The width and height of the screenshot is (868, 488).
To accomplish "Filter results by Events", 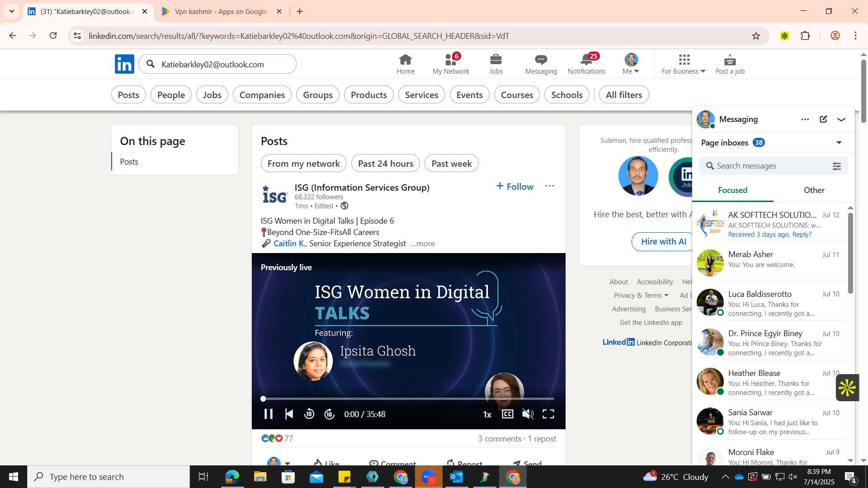I will point(470,95).
